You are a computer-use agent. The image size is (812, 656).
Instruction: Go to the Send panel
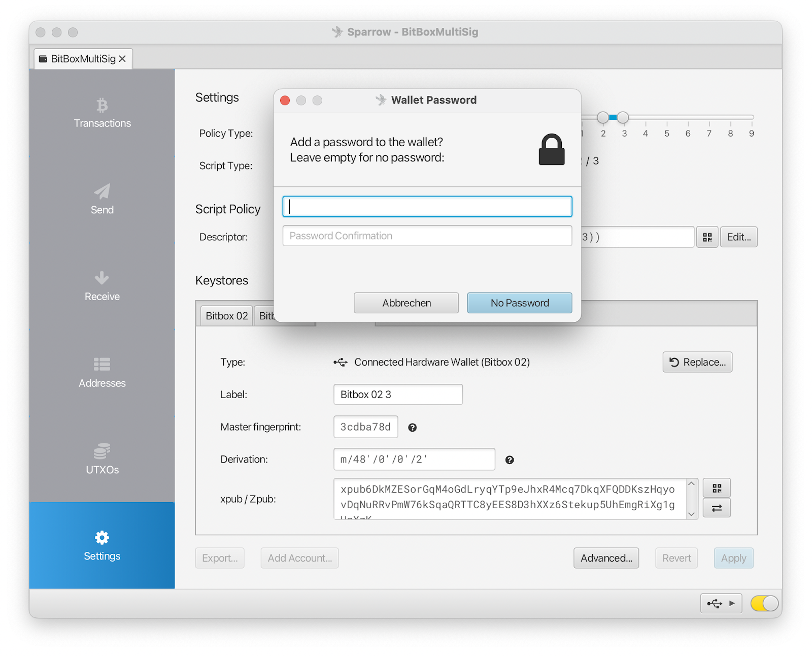coord(102,200)
